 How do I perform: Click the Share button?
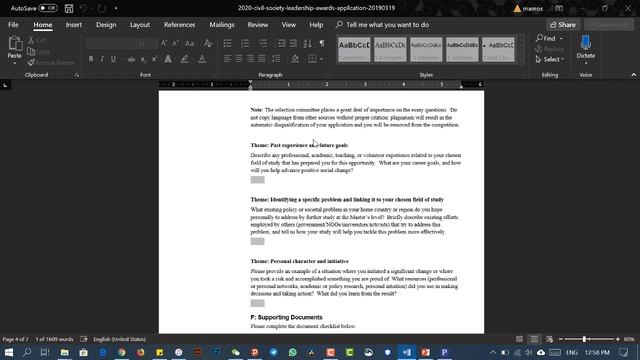point(563,25)
